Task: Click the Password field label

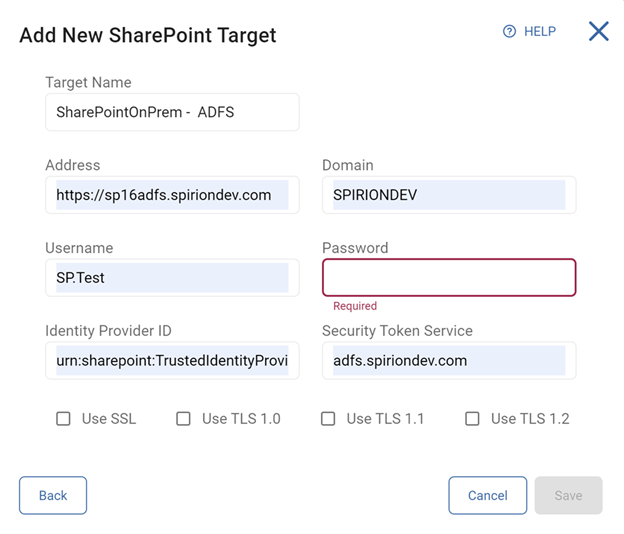Action: pos(355,248)
